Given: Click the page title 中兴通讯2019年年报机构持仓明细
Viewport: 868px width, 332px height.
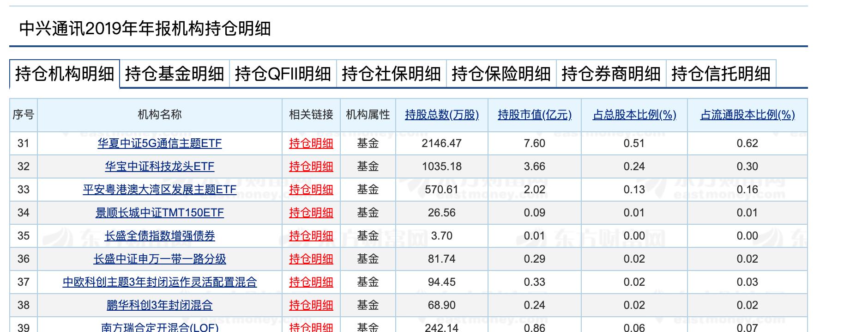Looking at the screenshot, I should [x=145, y=29].
